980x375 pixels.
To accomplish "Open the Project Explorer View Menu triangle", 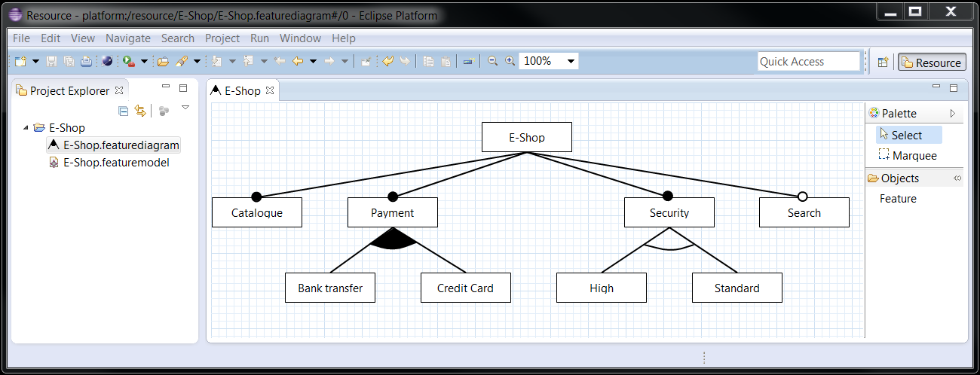I will [x=185, y=108].
